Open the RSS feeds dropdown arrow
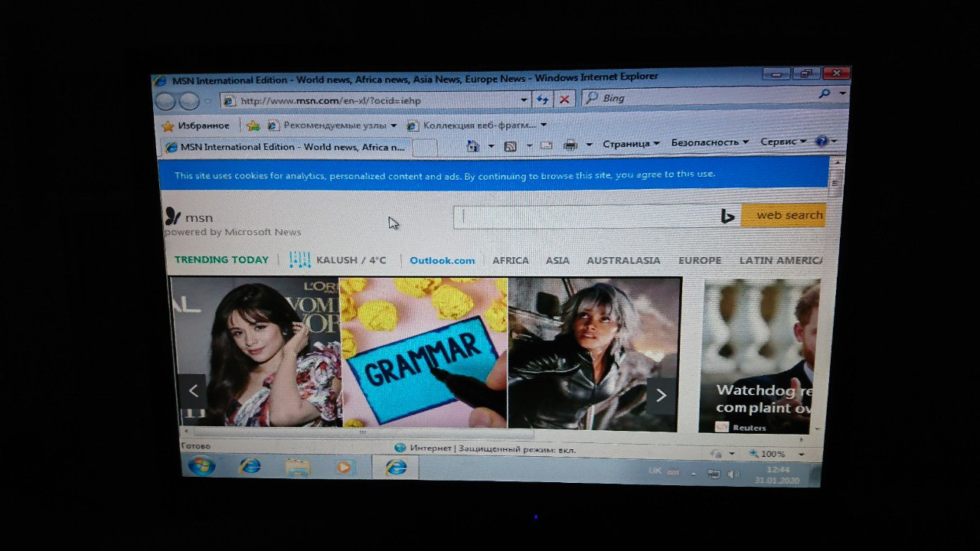This screenshot has width=980, height=551. tap(528, 145)
